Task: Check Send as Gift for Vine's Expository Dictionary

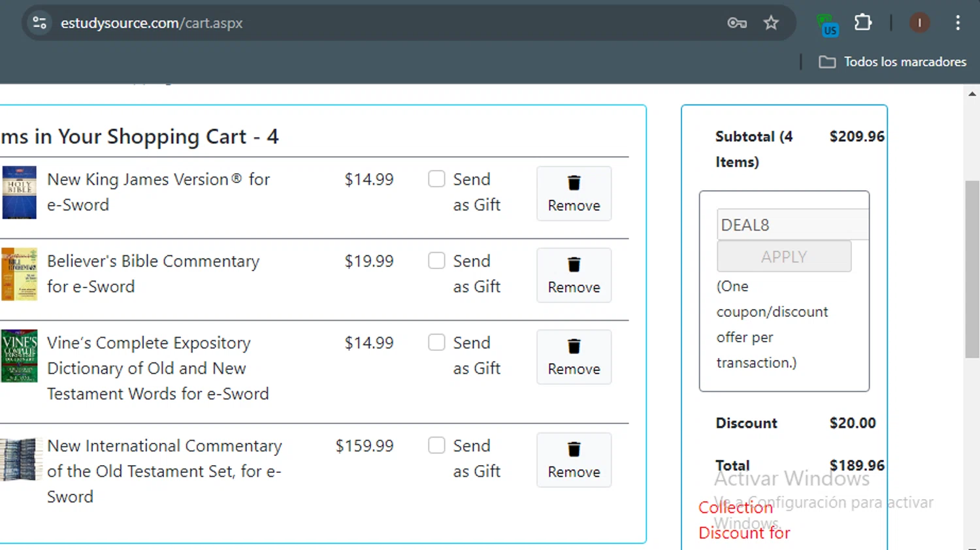Action: point(436,342)
